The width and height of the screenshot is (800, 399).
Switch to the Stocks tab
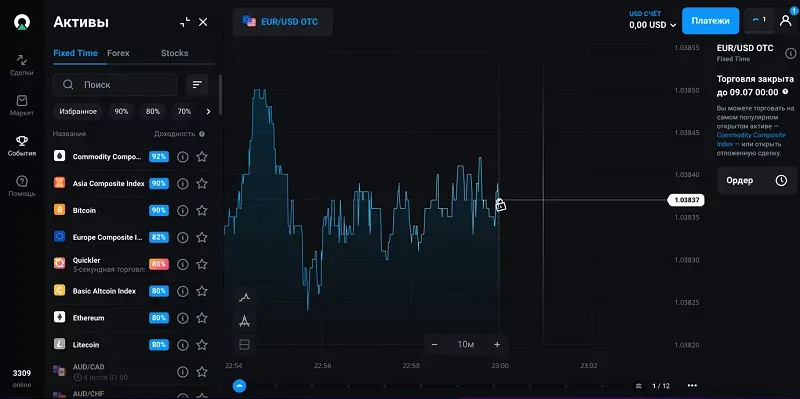[174, 53]
